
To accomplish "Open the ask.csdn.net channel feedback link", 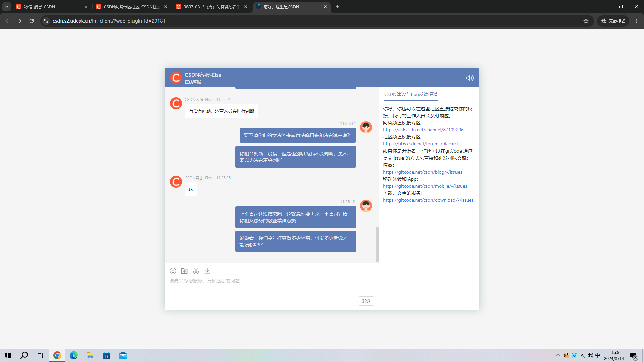I will [423, 130].
